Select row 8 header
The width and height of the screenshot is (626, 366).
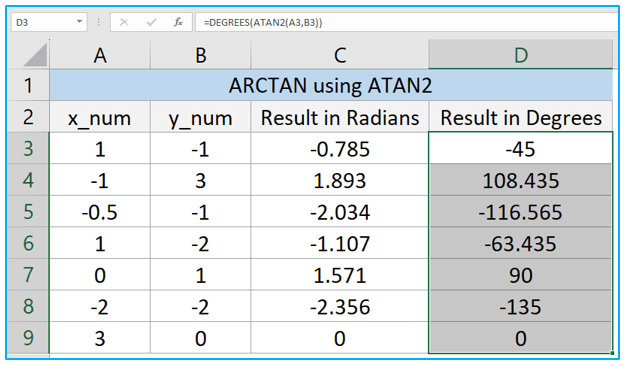(x=28, y=306)
